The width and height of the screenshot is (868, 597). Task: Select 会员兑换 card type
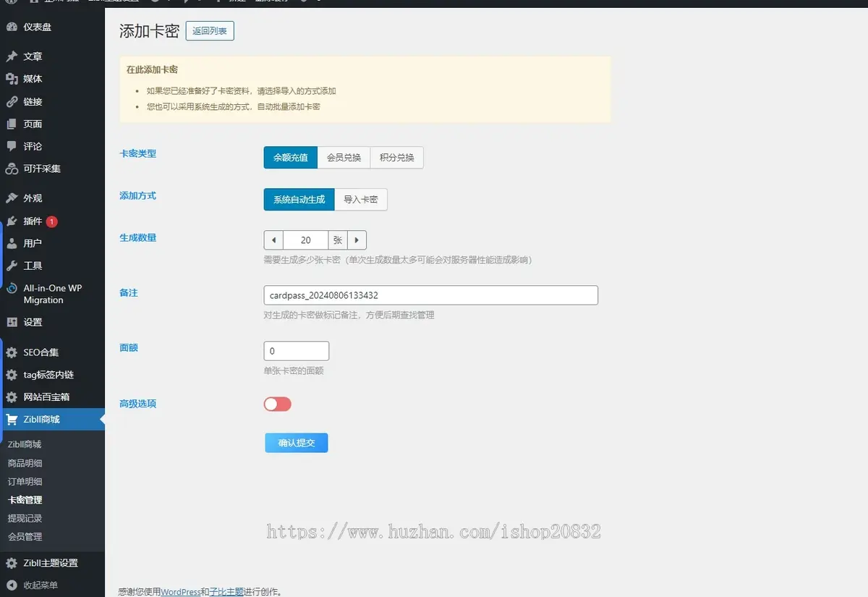pyautogui.click(x=344, y=158)
